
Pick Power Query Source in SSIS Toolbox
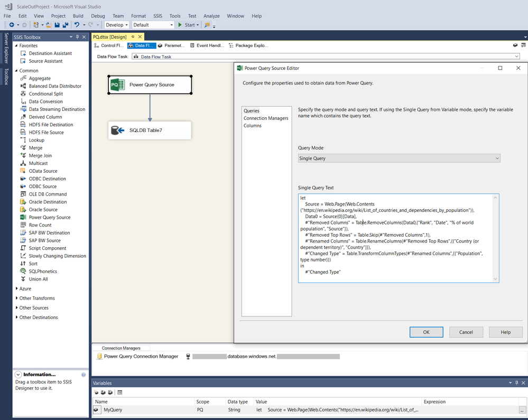[x=50, y=218]
